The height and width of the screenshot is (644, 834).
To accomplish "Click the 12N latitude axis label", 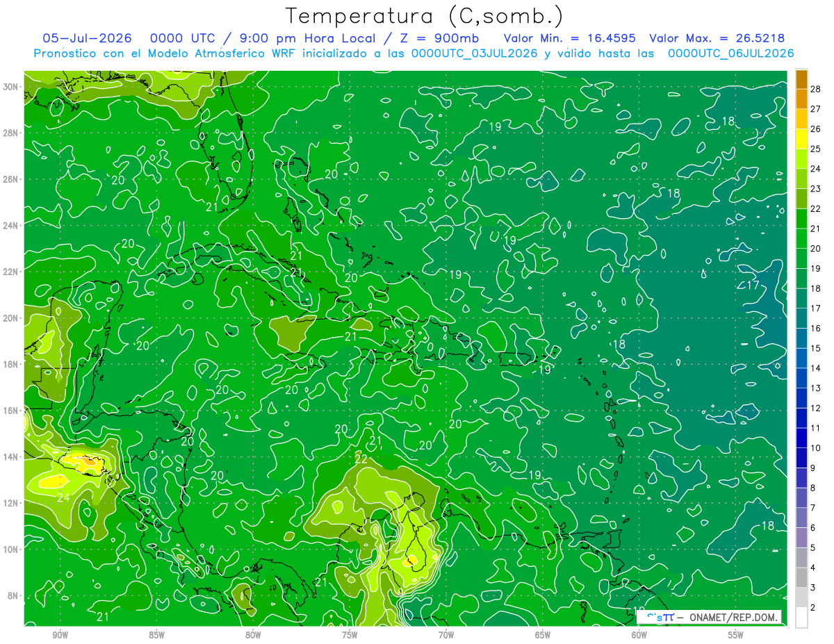I will (10, 503).
